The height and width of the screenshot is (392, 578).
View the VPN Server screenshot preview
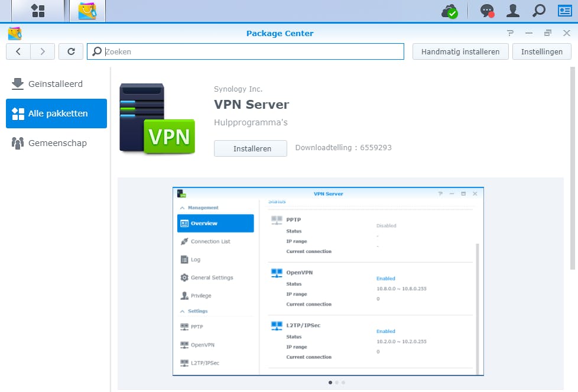(x=328, y=281)
